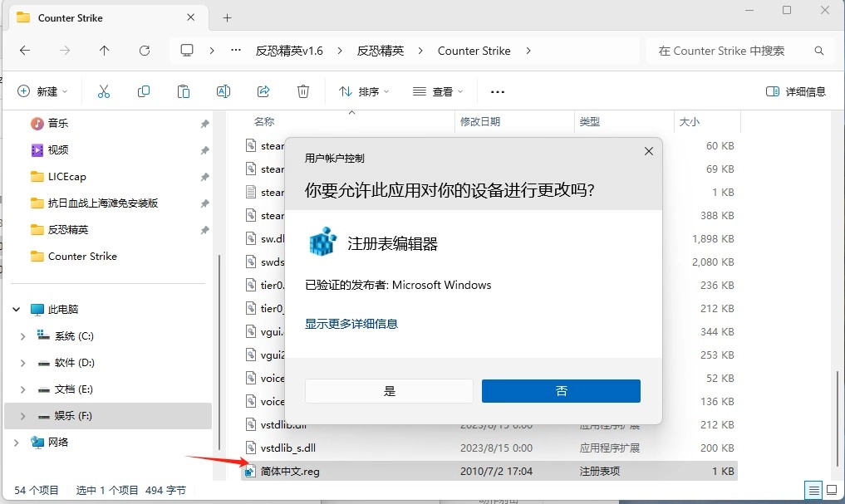Click the Cut scissors icon in toolbar
The image size is (845, 504).
point(104,91)
